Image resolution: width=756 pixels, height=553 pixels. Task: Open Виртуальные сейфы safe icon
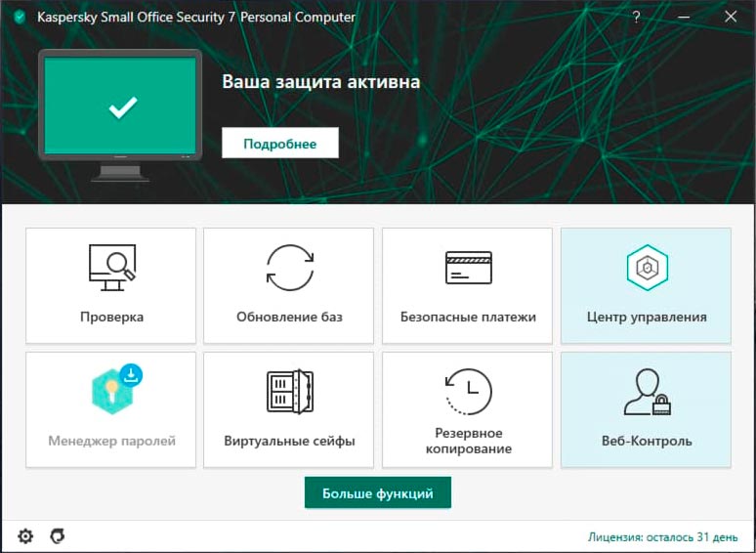coord(289,392)
